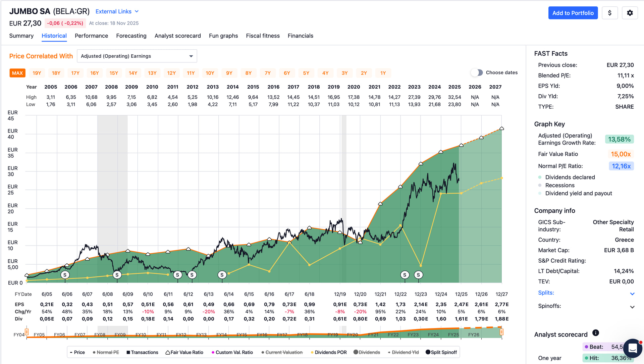Click the dollar currency icon button
Image resolution: width=644 pixels, height=364 pixels.
coord(609,13)
